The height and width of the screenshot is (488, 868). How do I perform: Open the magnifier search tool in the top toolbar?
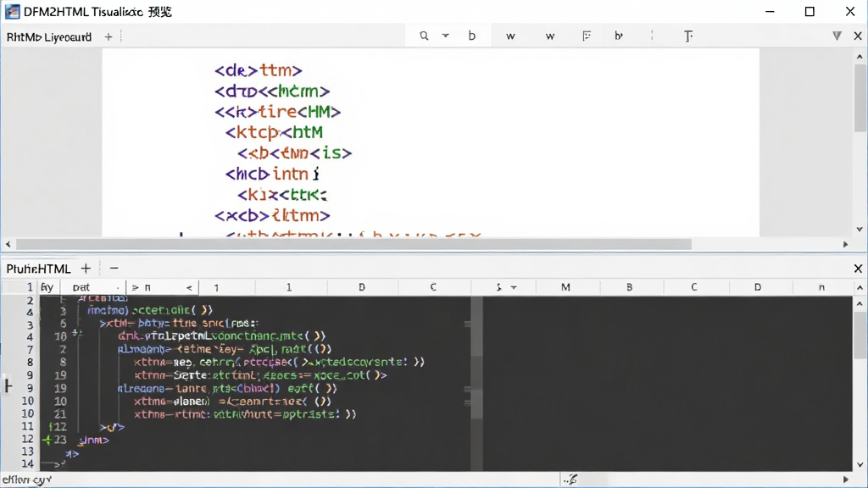[424, 36]
